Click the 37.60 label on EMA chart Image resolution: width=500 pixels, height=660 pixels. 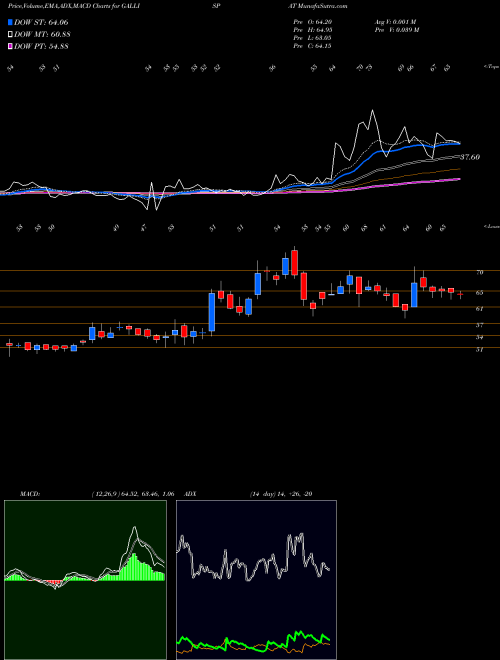click(x=470, y=157)
